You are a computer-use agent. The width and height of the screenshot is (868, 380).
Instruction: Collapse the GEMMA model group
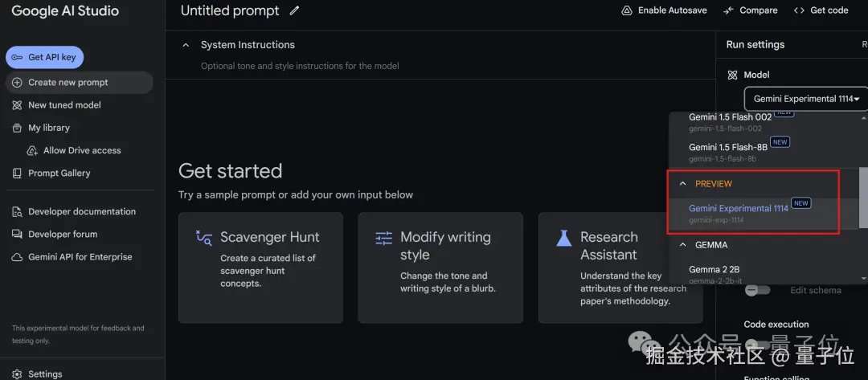[683, 245]
